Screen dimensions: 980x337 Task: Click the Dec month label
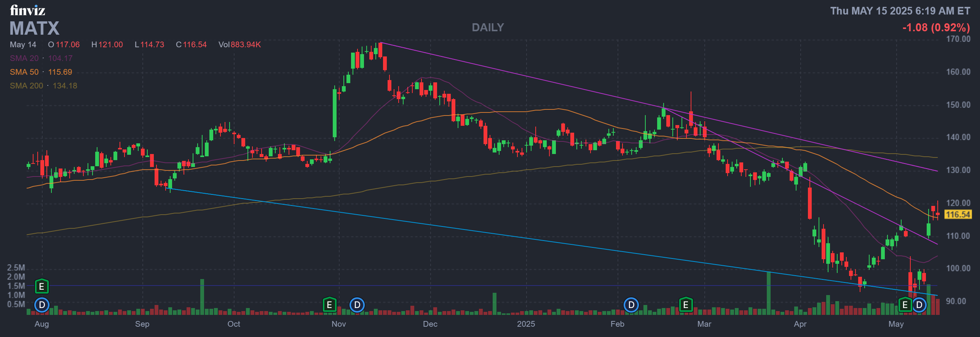[430, 324]
